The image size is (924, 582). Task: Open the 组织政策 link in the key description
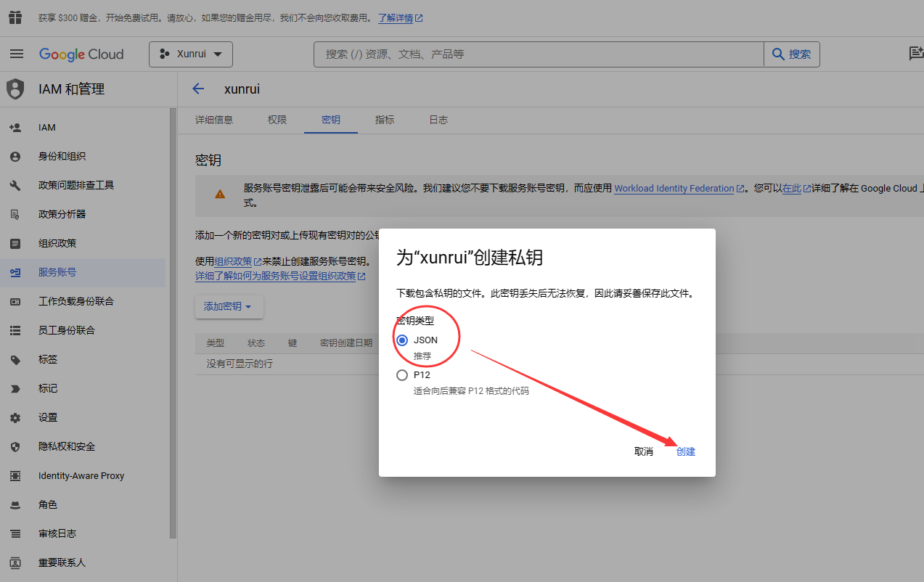[x=237, y=261]
